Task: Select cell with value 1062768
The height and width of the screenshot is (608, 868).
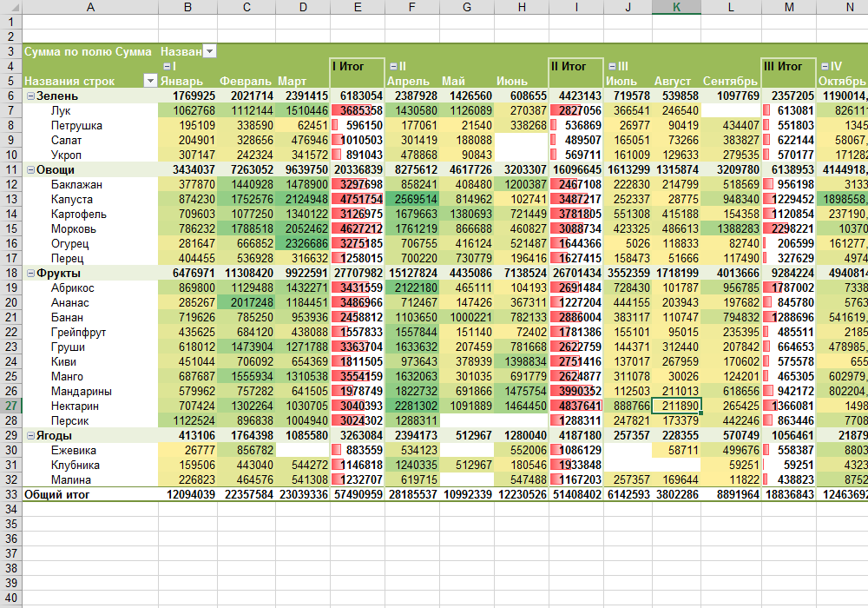Action: [187, 111]
